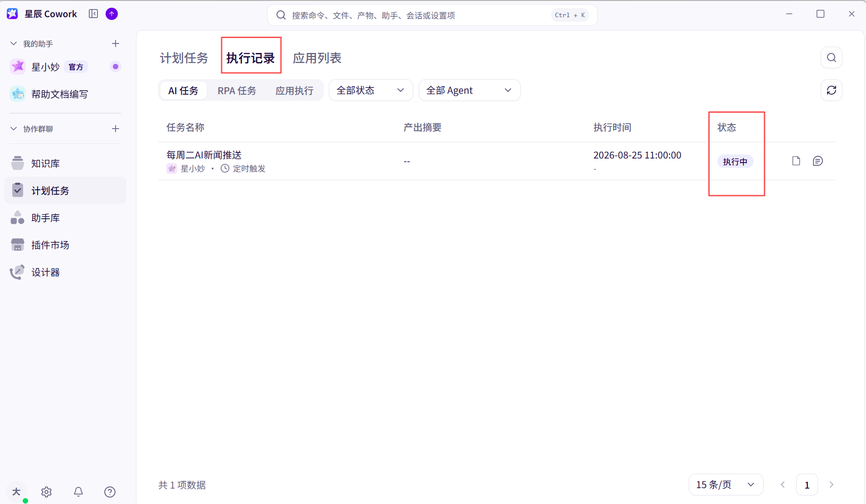Open 插件市场 in sidebar
This screenshot has height=504, width=866.
65,245
